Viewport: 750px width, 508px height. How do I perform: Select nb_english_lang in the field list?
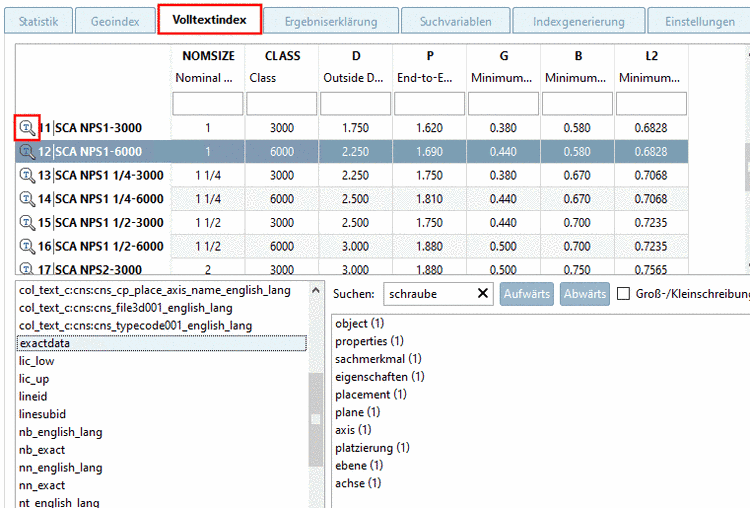click(61, 432)
